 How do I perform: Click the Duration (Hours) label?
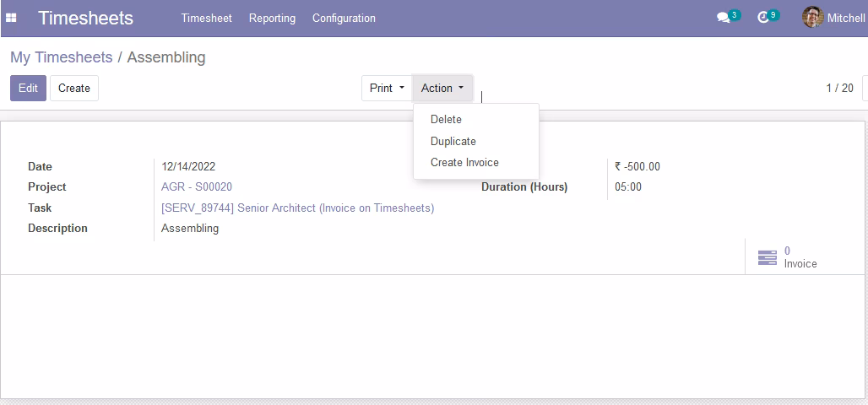click(x=524, y=187)
